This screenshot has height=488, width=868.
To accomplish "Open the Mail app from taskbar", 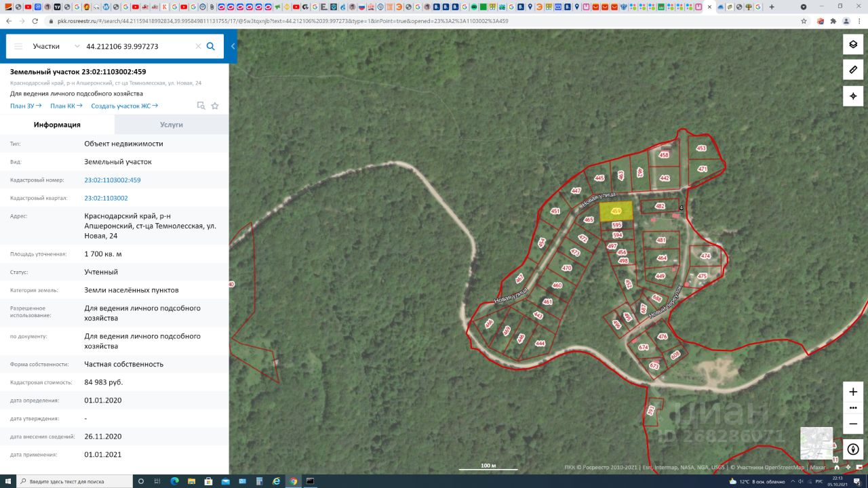I will tap(226, 481).
